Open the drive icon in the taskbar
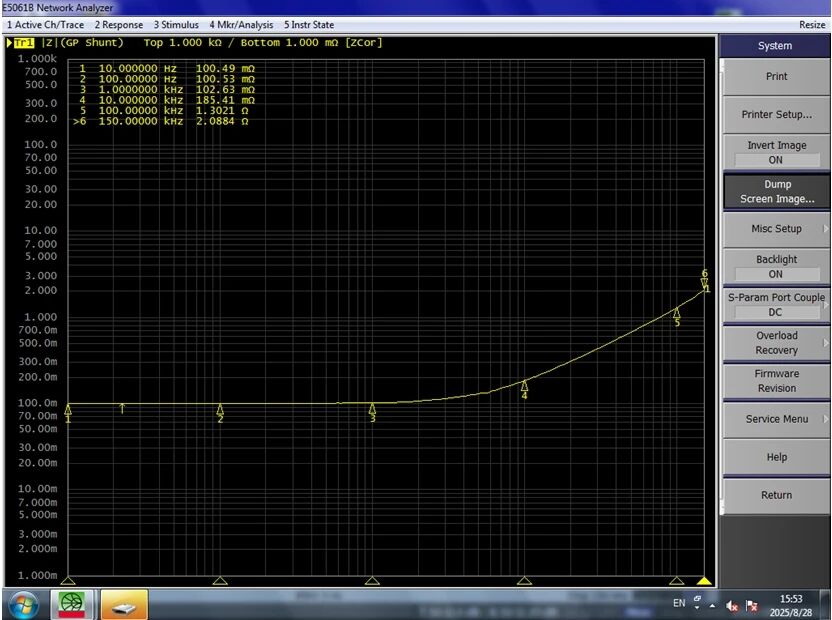Image resolution: width=832 pixels, height=620 pixels. click(x=124, y=604)
